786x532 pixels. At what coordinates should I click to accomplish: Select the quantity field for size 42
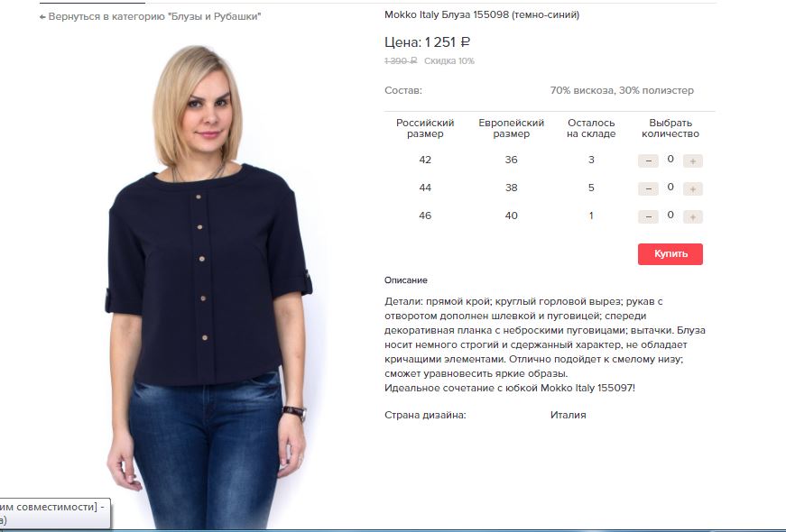click(670, 160)
